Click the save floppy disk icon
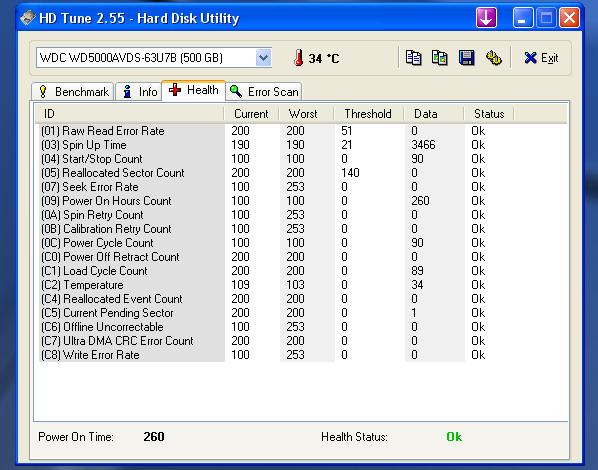This screenshot has height=470, width=598. pos(466,58)
